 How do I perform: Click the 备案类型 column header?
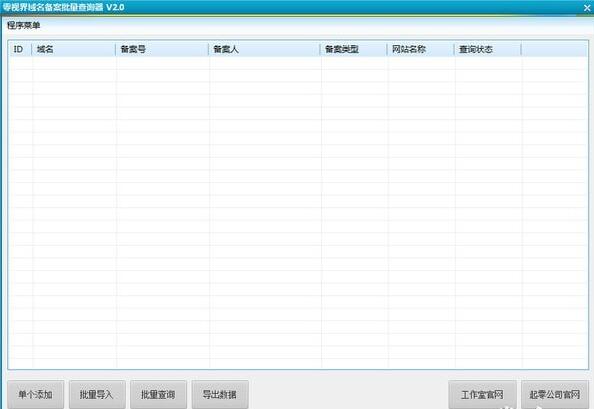(354, 49)
